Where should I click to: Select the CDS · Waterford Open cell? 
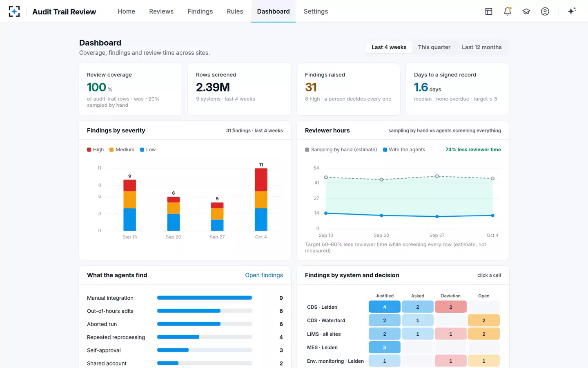tap(484, 321)
